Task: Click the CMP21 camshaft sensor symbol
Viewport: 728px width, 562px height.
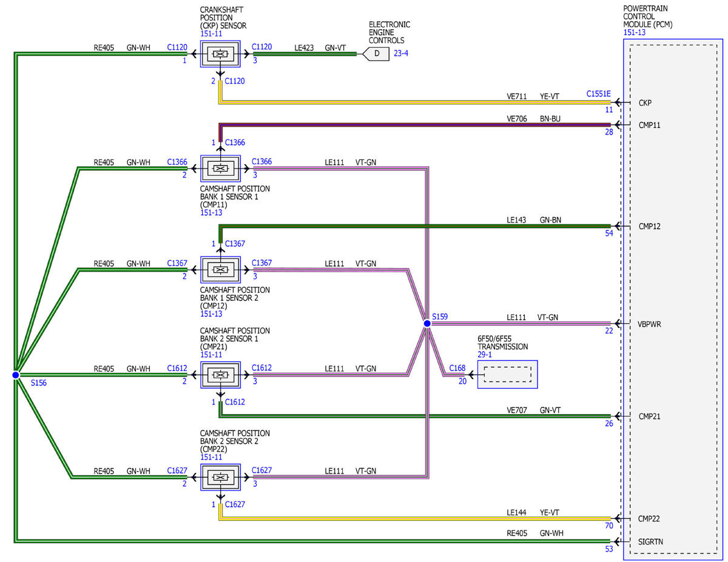Action: click(x=221, y=375)
